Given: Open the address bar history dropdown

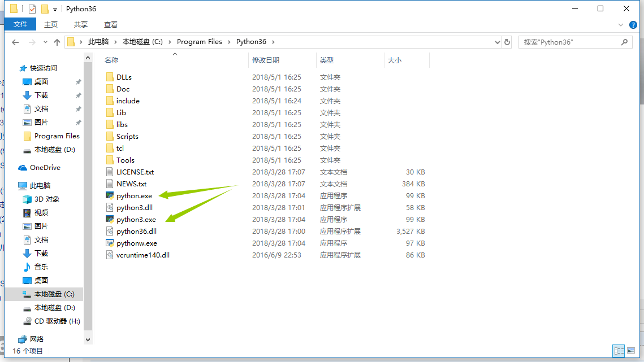Looking at the screenshot, I should click(497, 42).
